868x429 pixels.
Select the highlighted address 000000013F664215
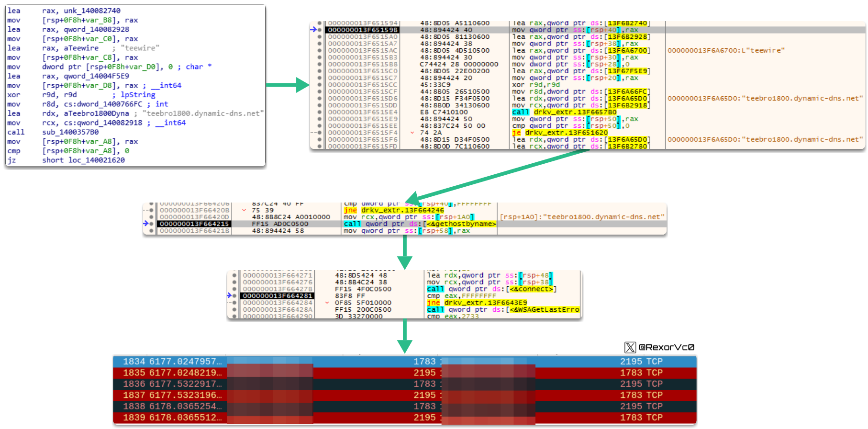pos(195,224)
